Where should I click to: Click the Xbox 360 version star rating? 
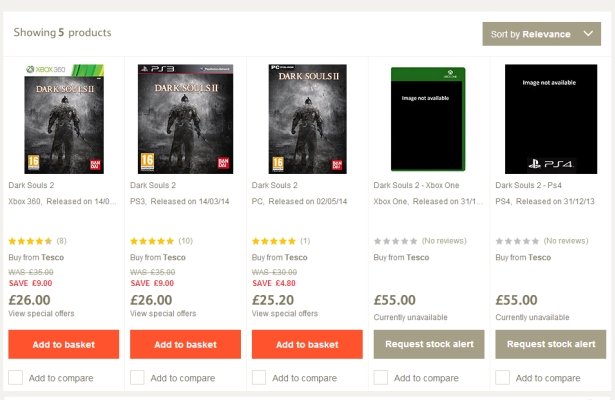click(30, 241)
